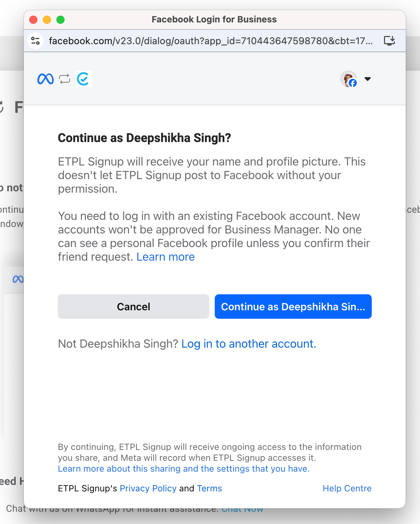Viewport: 420px width, 524px height.
Task: Click the swap arrows icon in header
Action: [65, 79]
